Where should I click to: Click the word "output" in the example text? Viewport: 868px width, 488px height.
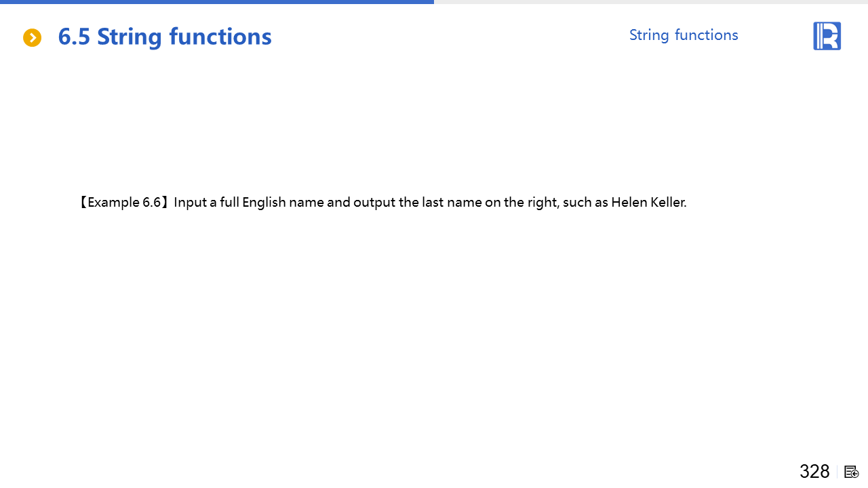coord(374,203)
